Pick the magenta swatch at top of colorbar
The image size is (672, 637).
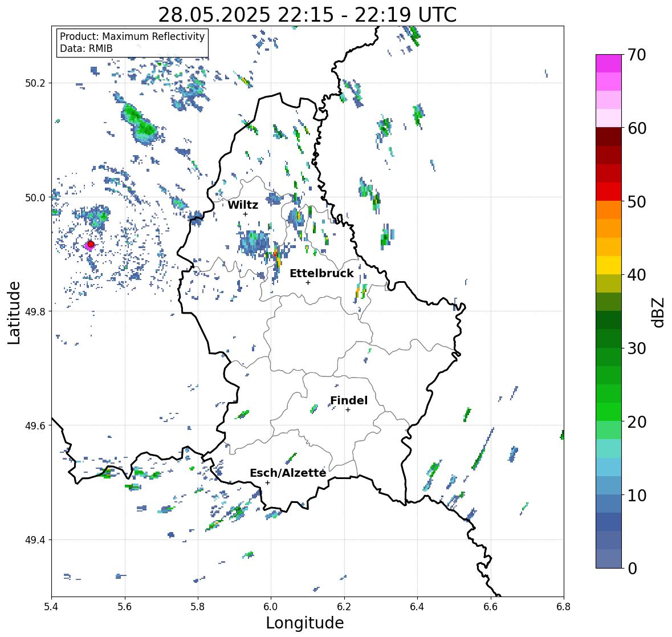pos(609,63)
